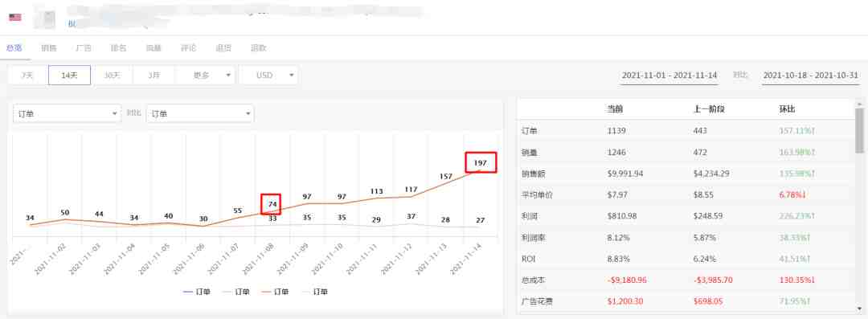Open the 广告 tab
Viewport: 868px width, 319px height.
[x=83, y=48]
